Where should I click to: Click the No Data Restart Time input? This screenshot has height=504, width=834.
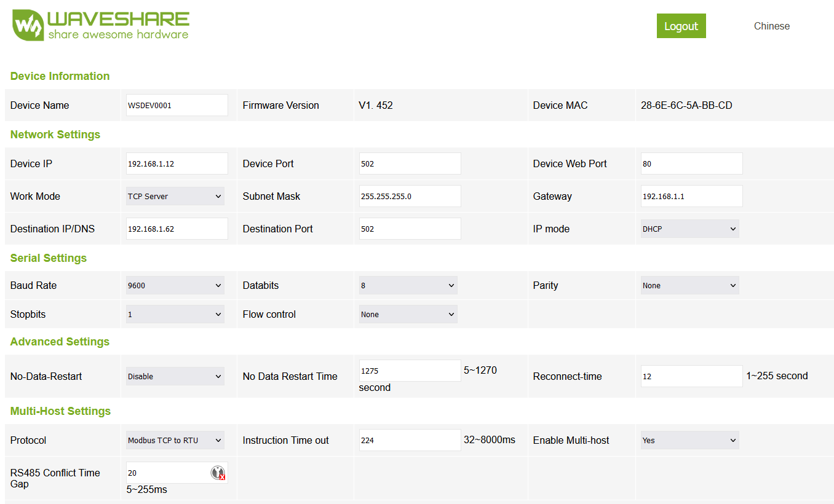[x=410, y=371]
